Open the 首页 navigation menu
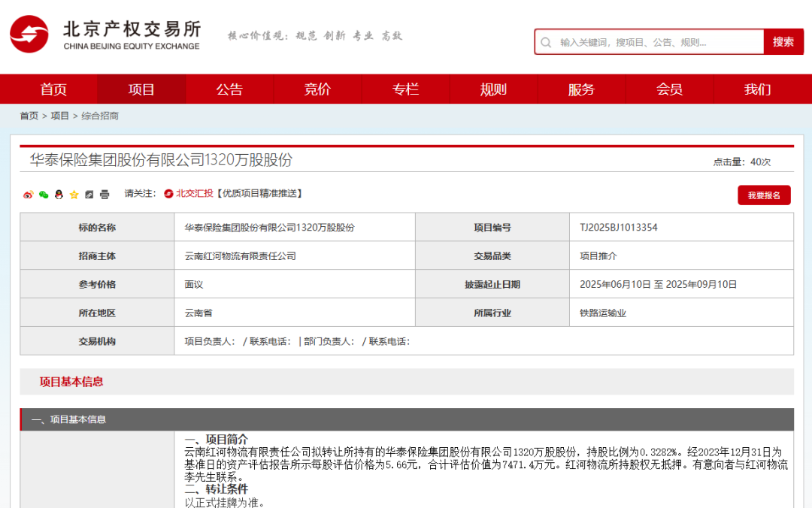This screenshot has width=812, height=508. pos(53,89)
